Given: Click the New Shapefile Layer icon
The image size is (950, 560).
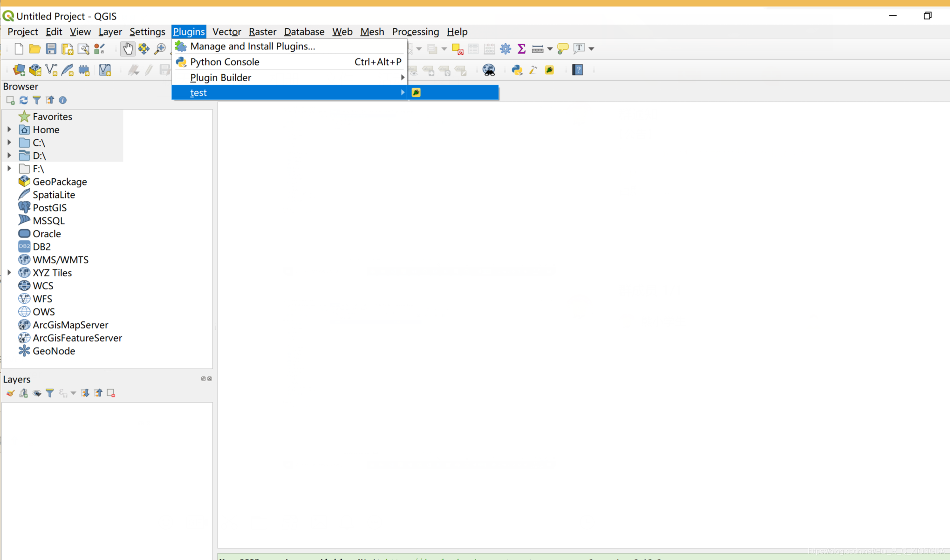Looking at the screenshot, I should [52, 70].
